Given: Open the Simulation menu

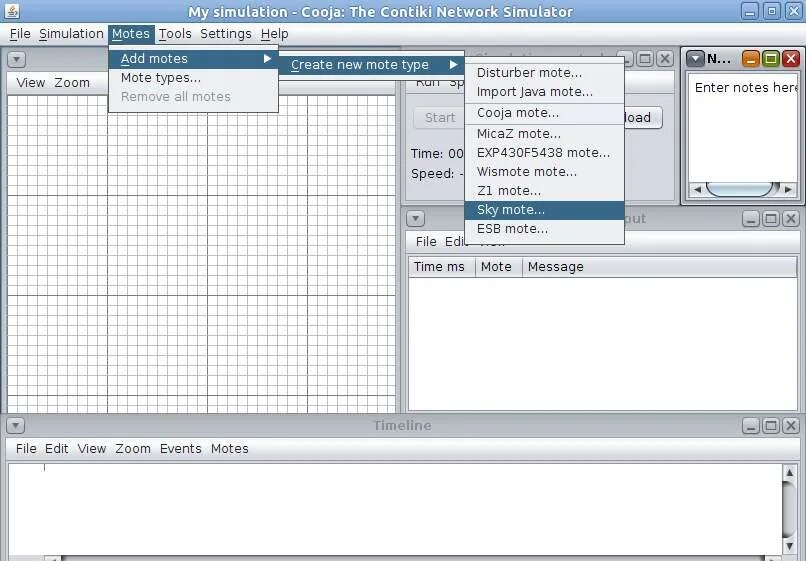Looking at the screenshot, I should tap(71, 34).
